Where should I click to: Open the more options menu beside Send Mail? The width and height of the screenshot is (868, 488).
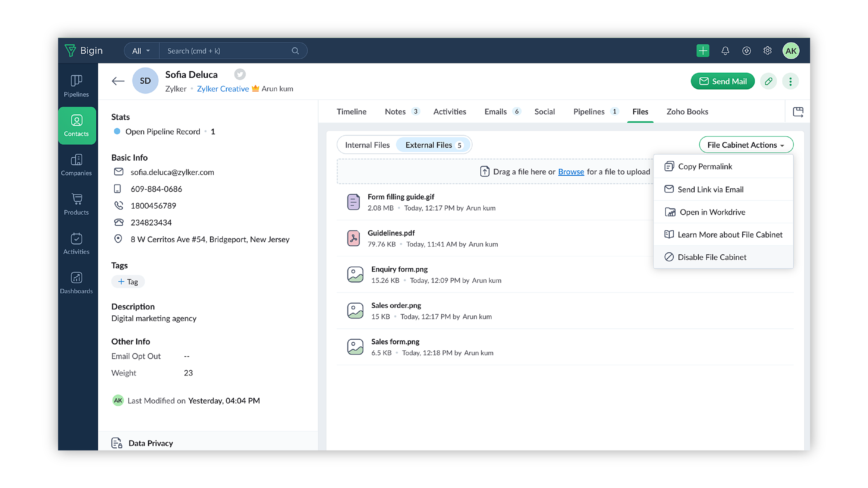791,81
